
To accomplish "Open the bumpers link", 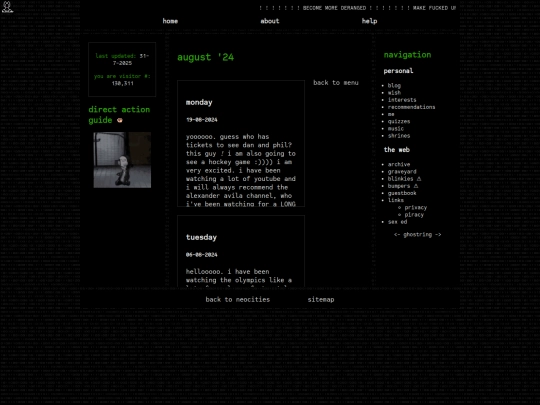I will pos(399,186).
